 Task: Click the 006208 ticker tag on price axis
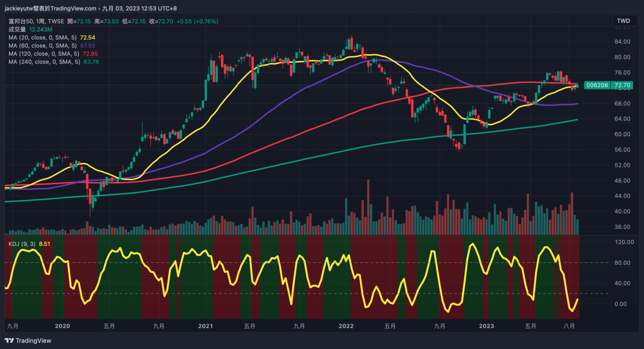pyautogui.click(x=597, y=85)
